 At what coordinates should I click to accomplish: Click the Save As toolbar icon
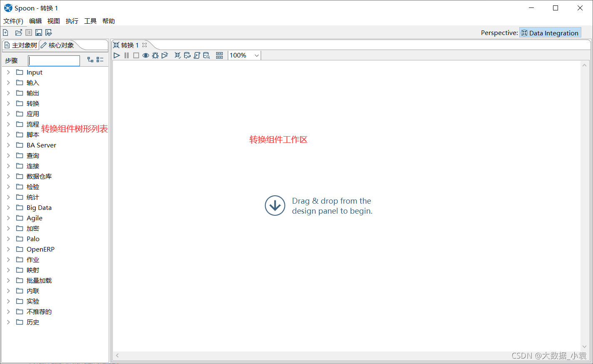tap(49, 32)
